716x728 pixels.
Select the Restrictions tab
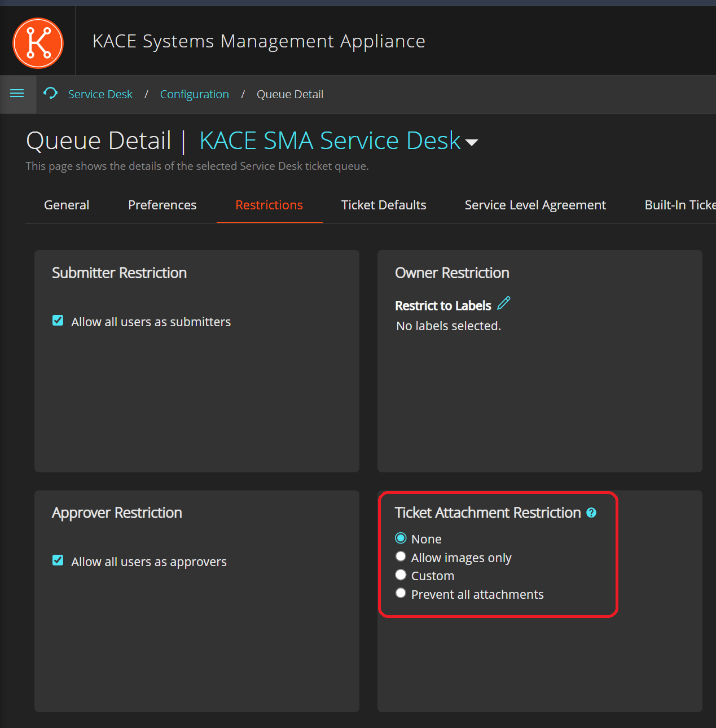click(x=269, y=205)
